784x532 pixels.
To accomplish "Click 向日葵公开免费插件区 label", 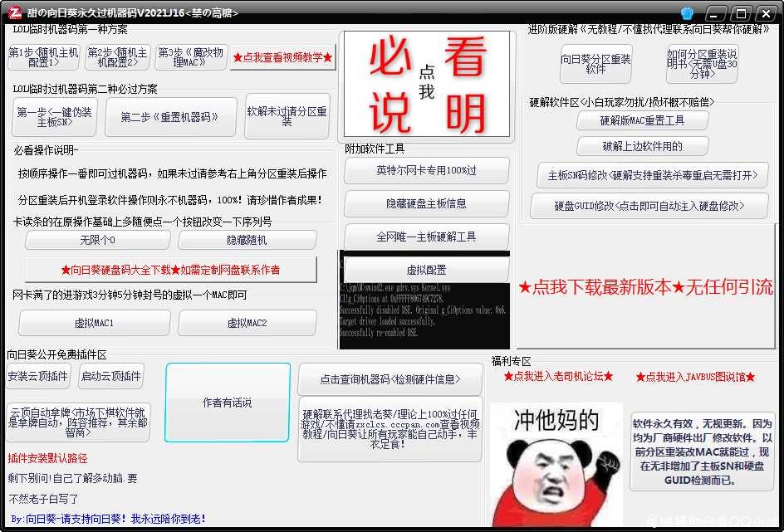I will pyautogui.click(x=56, y=355).
